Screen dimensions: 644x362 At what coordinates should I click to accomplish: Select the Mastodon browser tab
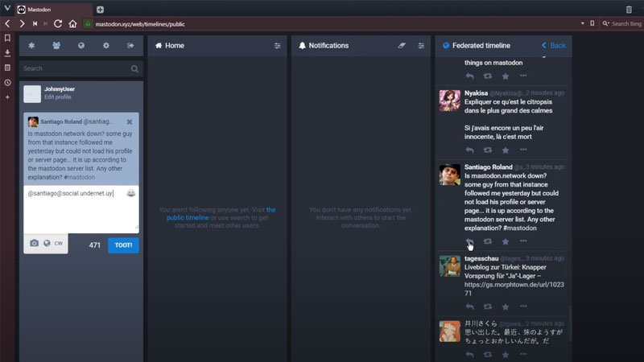(53, 10)
